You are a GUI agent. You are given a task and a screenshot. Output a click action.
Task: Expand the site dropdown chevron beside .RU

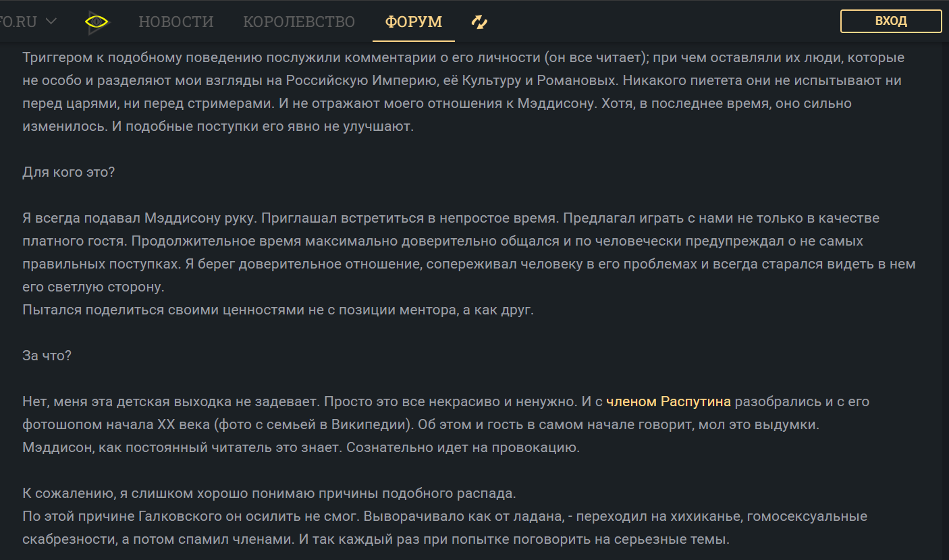tap(51, 21)
